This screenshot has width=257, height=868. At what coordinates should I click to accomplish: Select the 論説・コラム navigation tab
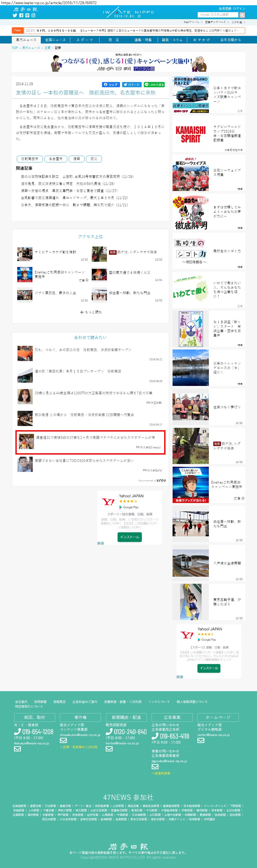172,40
